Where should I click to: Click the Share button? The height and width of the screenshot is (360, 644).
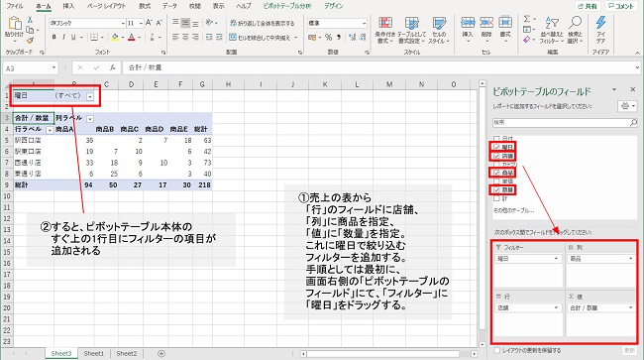588,6
